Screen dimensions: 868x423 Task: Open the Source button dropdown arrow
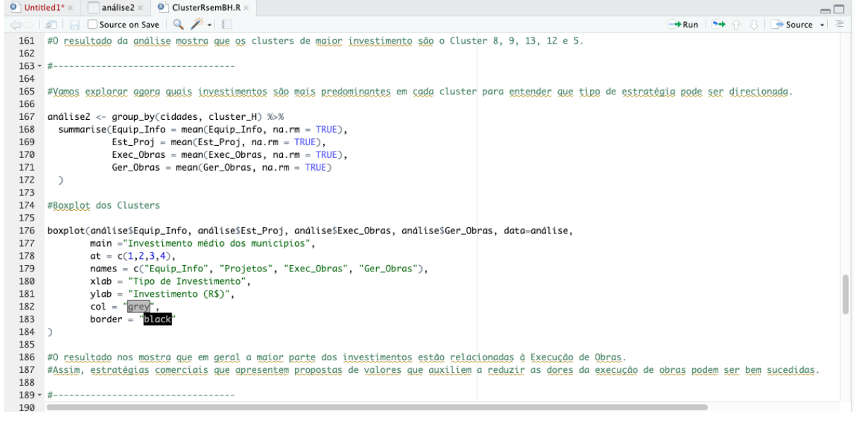821,22
